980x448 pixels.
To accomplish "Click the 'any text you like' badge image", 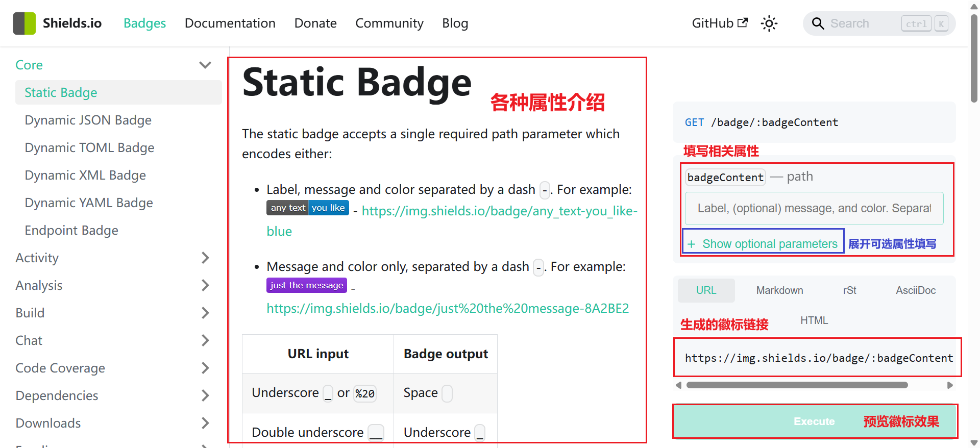I will pyautogui.click(x=308, y=208).
